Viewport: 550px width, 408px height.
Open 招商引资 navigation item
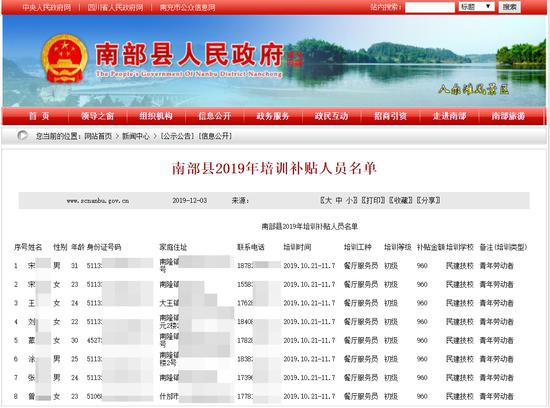pos(390,116)
